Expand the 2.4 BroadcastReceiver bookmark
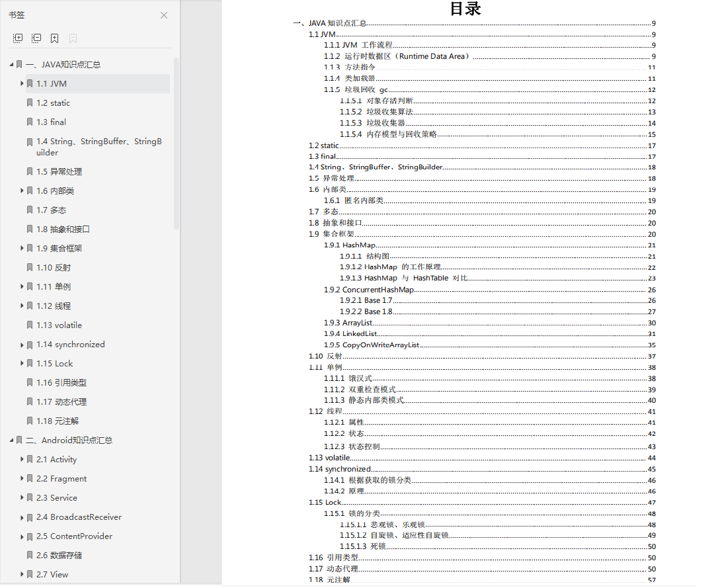Image resolution: width=716 pixels, height=588 pixels. click(21, 518)
